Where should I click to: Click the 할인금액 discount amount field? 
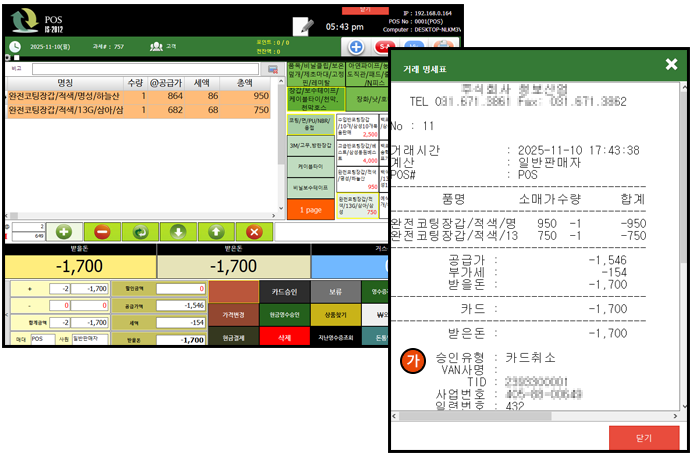click(x=181, y=289)
